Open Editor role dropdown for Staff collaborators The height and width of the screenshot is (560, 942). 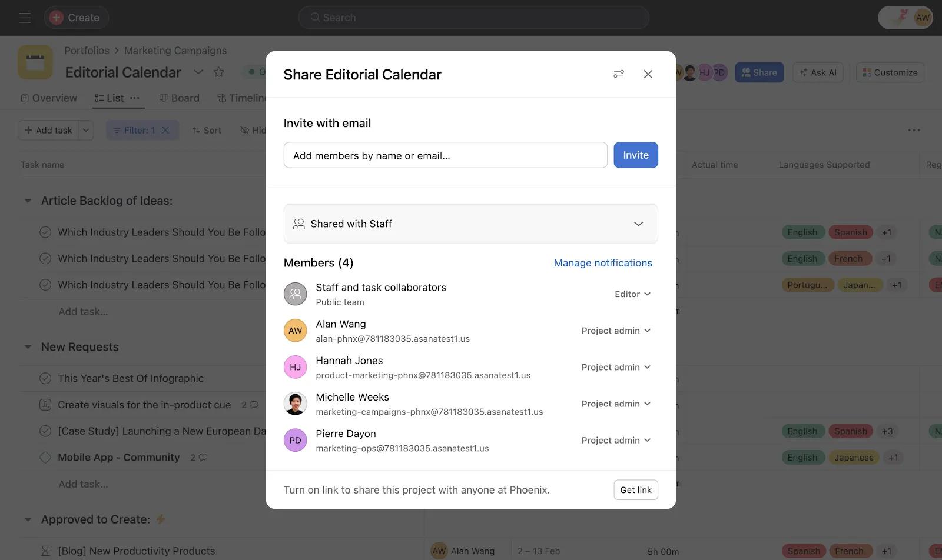pos(632,294)
